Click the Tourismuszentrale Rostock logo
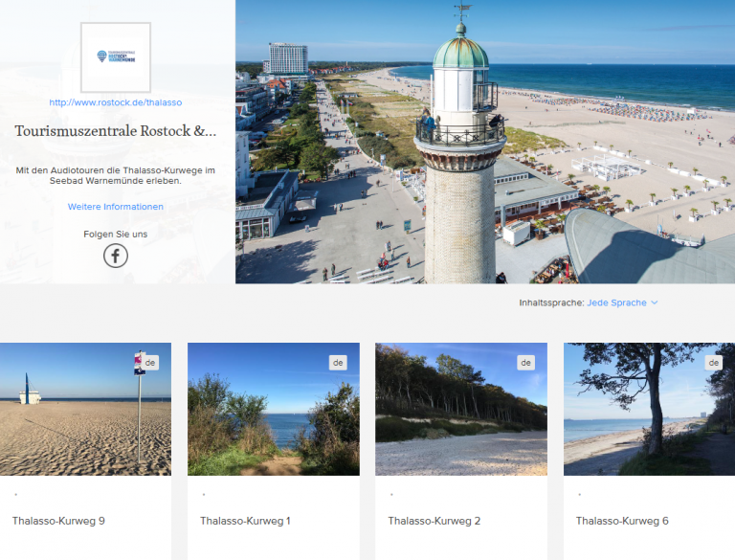 pyautogui.click(x=116, y=56)
